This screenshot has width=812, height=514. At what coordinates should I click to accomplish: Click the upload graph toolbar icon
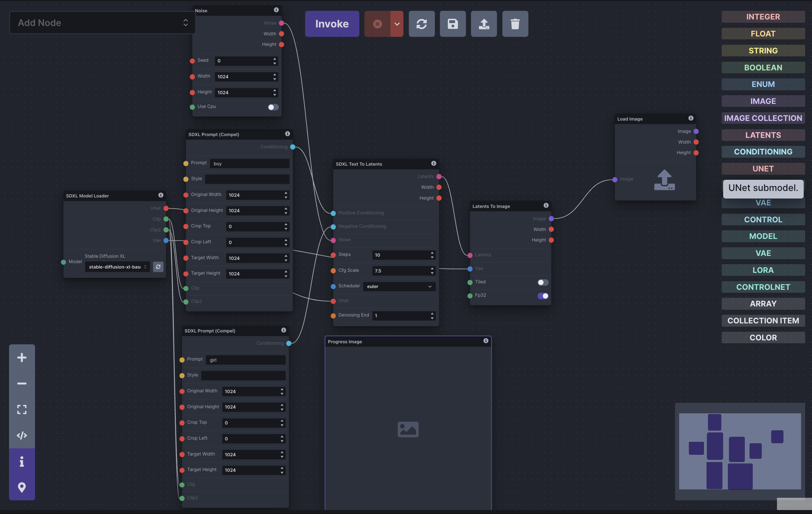(x=484, y=24)
